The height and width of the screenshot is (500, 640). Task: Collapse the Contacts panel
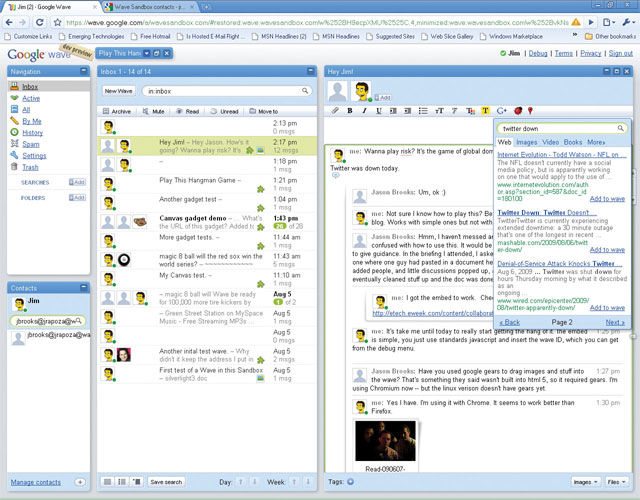tap(84, 287)
